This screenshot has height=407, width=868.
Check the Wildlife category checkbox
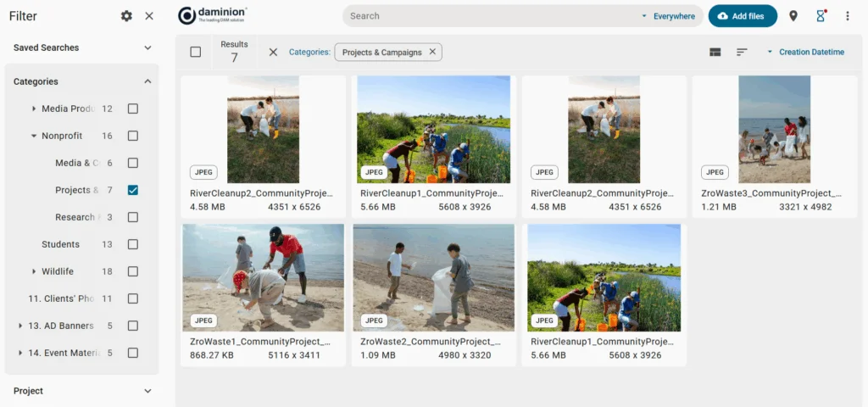coord(133,272)
